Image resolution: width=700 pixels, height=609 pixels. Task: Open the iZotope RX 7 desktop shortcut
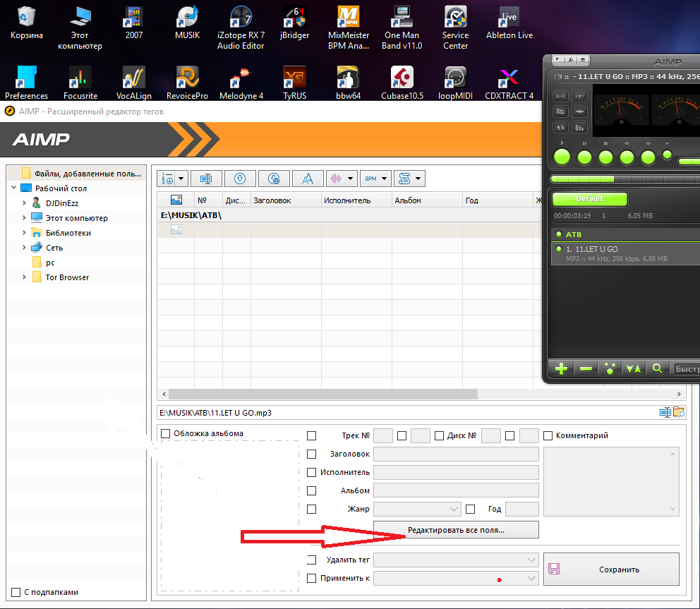pyautogui.click(x=241, y=28)
